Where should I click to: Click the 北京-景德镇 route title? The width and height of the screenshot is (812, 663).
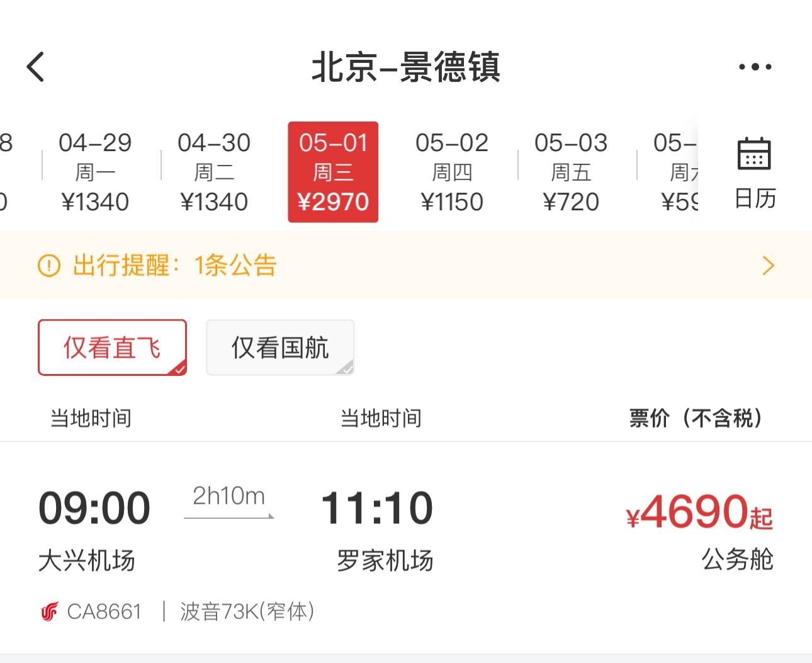click(x=406, y=67)
